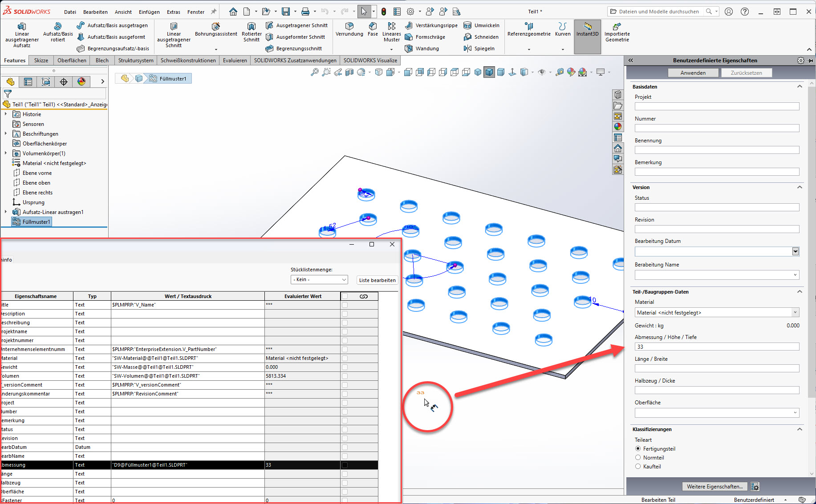Click the print icon
This screenshot has width=816, height=504.
point(305,12)
